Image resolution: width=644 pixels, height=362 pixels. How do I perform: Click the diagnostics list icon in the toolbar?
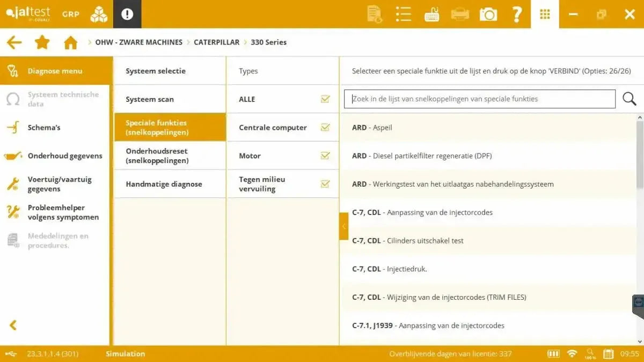403,14
